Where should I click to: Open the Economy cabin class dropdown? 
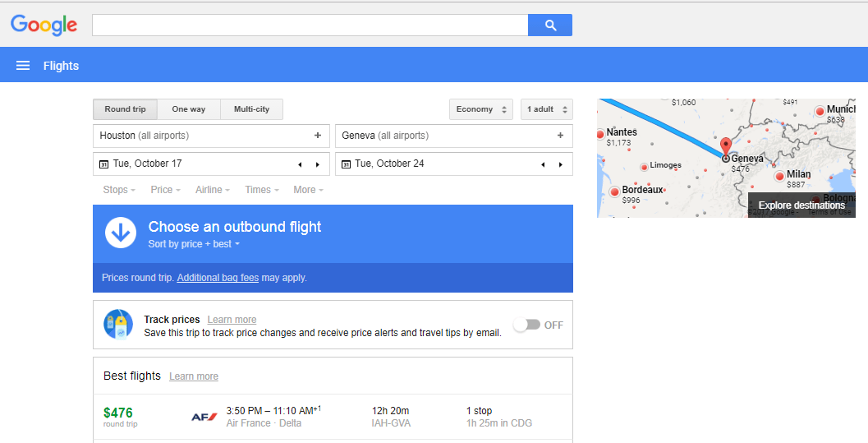click(480, 109)
